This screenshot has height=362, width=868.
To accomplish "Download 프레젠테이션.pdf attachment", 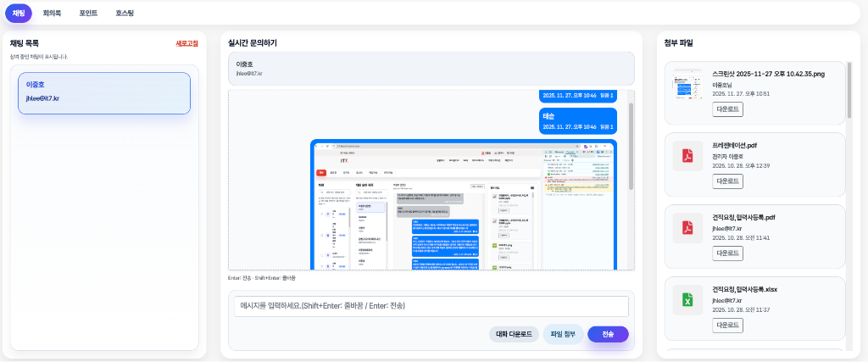I will [727, 181].
